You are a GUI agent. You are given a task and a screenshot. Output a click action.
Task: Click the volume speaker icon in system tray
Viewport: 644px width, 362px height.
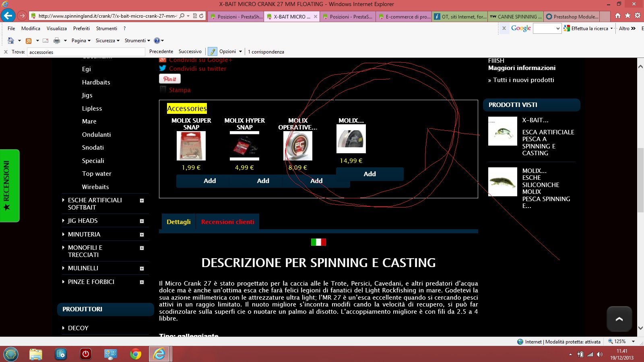click(x=600, y=354)
